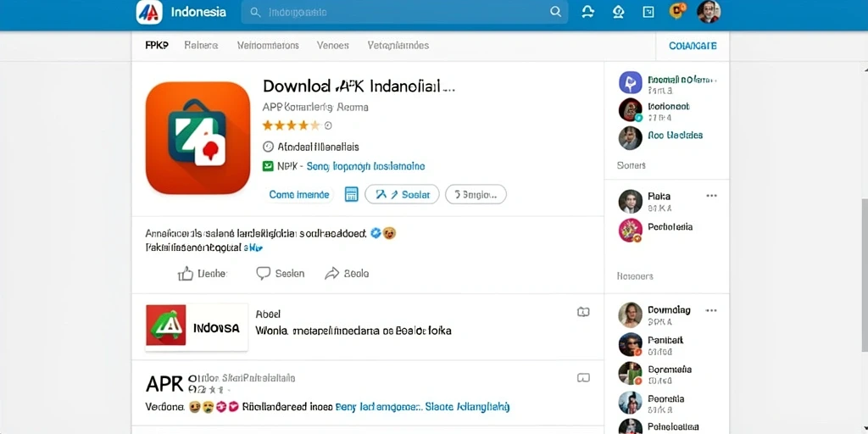This screenshot has width=868, height=434.
Task: Click the search field in the header
Action: coord(404,12)
